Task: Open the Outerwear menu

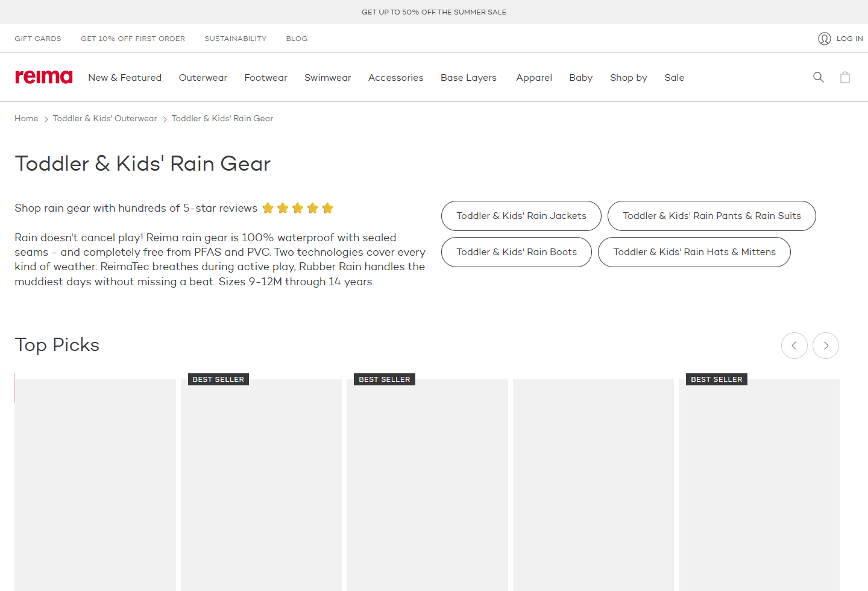Action: pyautogui.click(x=203, y=77)
